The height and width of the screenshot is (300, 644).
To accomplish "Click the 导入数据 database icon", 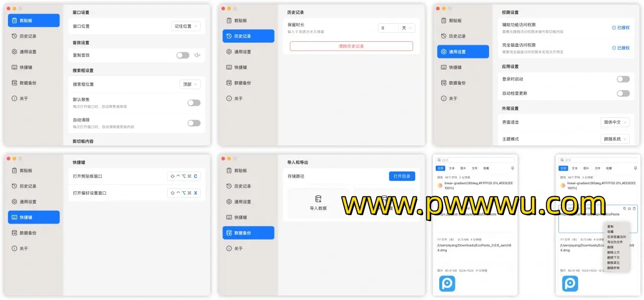I will coord(318,199).
